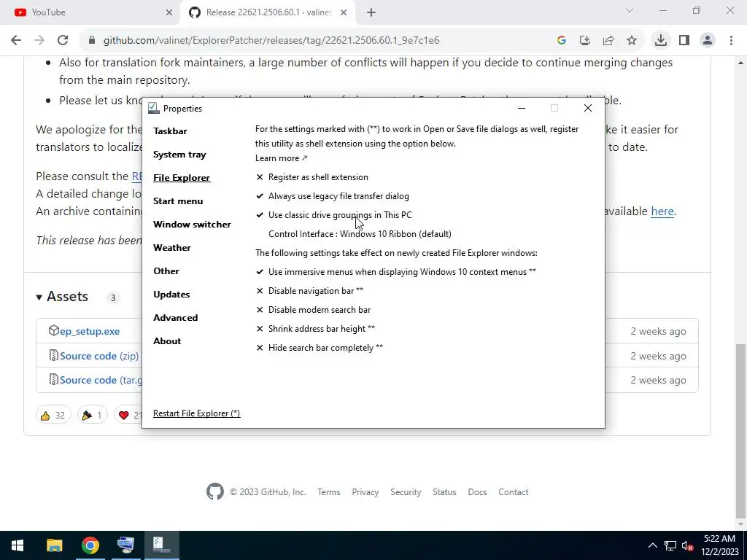Open Chrome profile avatar
This screenshot has width=747, height=560.
(708, 41)
